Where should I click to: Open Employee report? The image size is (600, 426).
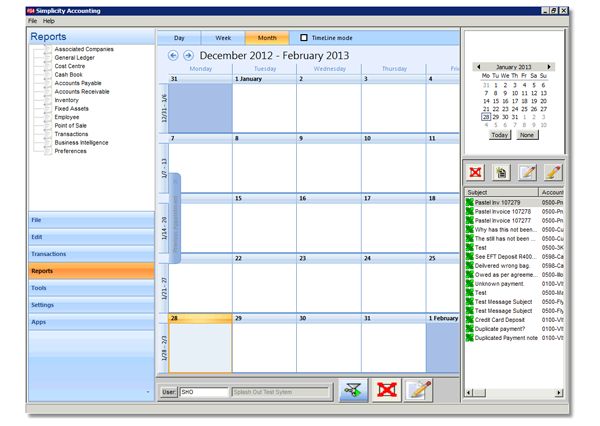coord(67,117)
